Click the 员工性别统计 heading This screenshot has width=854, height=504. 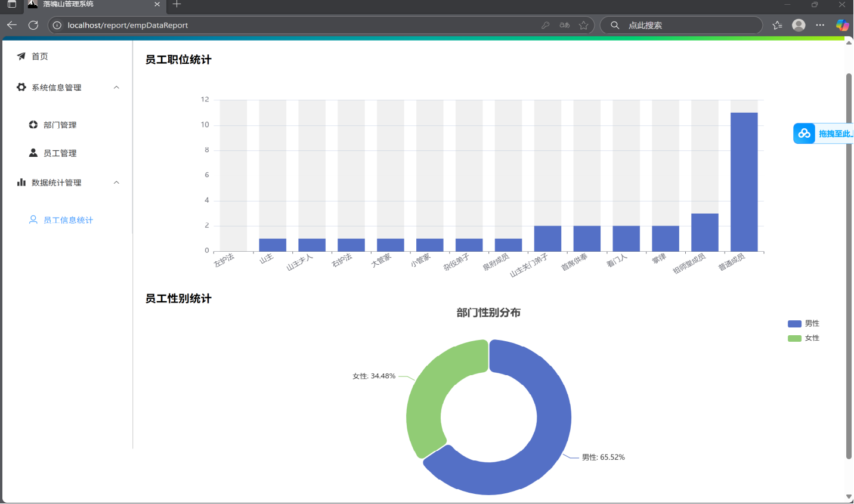(x=178, y=298)
